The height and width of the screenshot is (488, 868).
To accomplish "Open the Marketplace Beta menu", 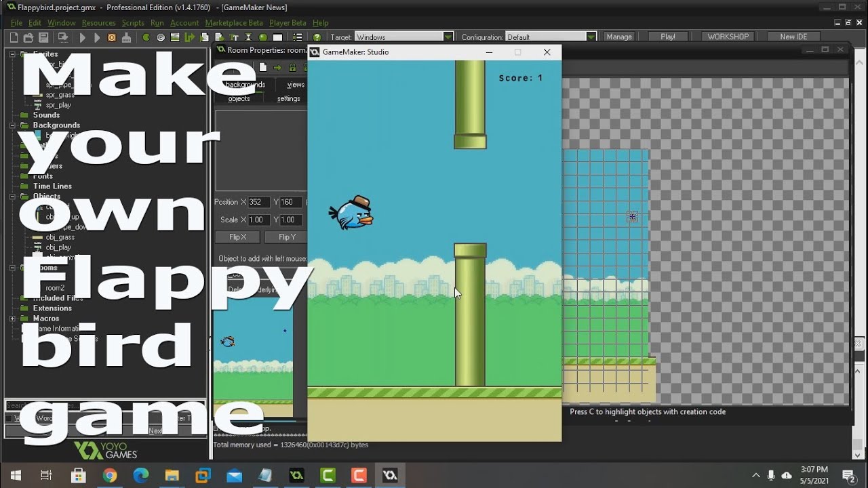I will pyautogui.click(x=234, y=22).
